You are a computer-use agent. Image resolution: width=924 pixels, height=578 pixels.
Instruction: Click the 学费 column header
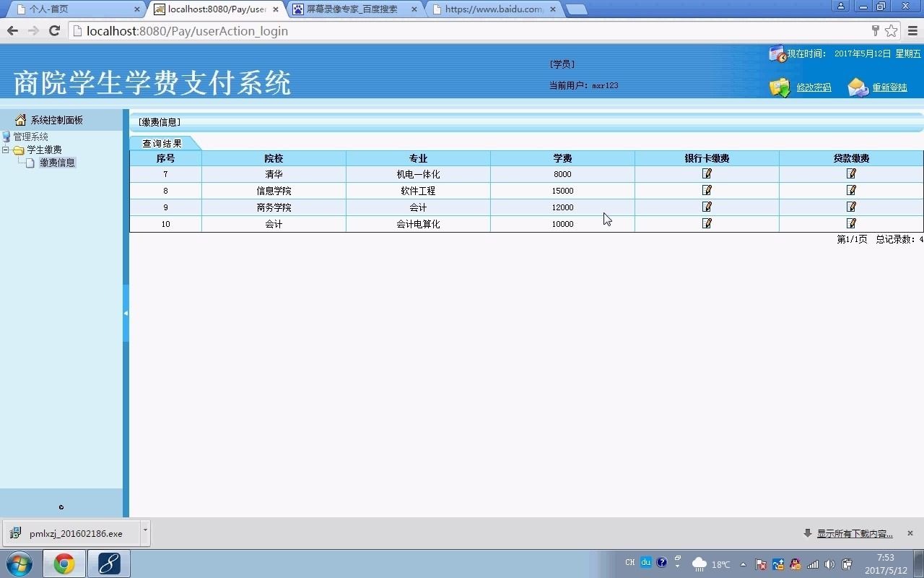tap(562, 158)
